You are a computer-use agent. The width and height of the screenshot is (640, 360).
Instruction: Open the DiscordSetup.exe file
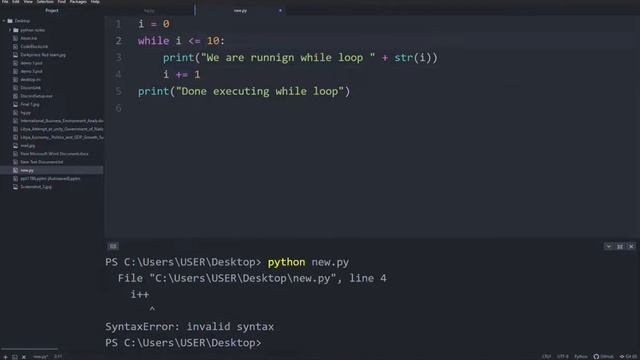click(x=36, y=96)
